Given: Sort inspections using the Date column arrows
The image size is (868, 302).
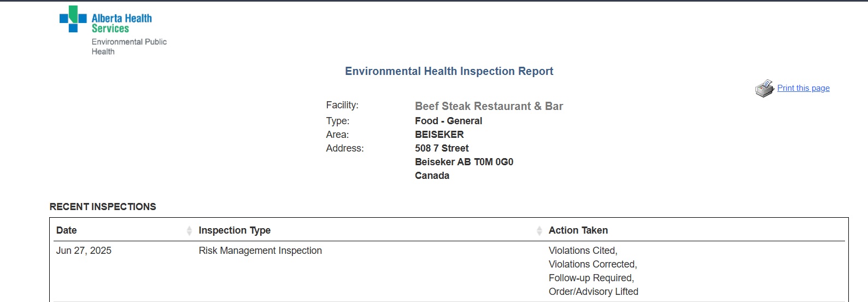Looking at the screenshot, I should pos(189,231).
